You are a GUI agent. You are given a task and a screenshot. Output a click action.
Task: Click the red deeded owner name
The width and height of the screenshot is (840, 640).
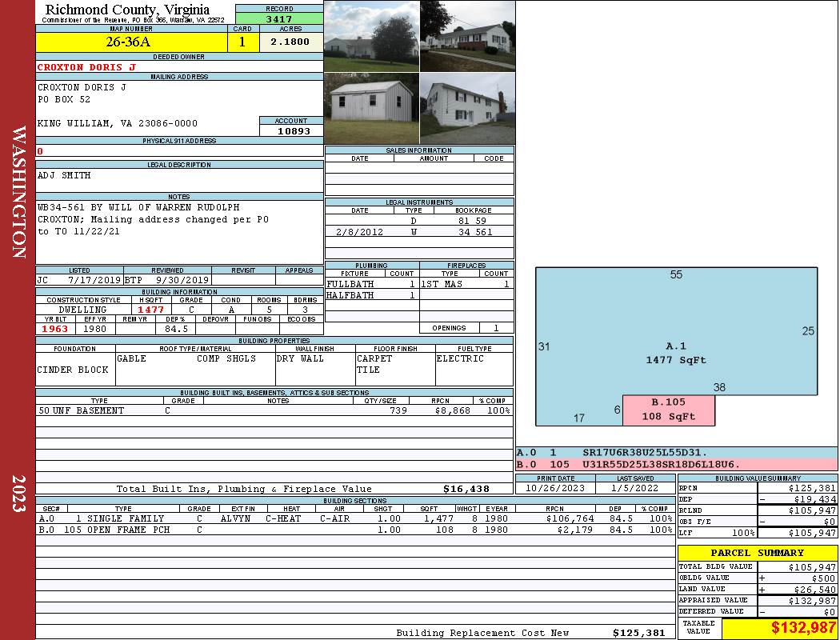coord(87,67)
